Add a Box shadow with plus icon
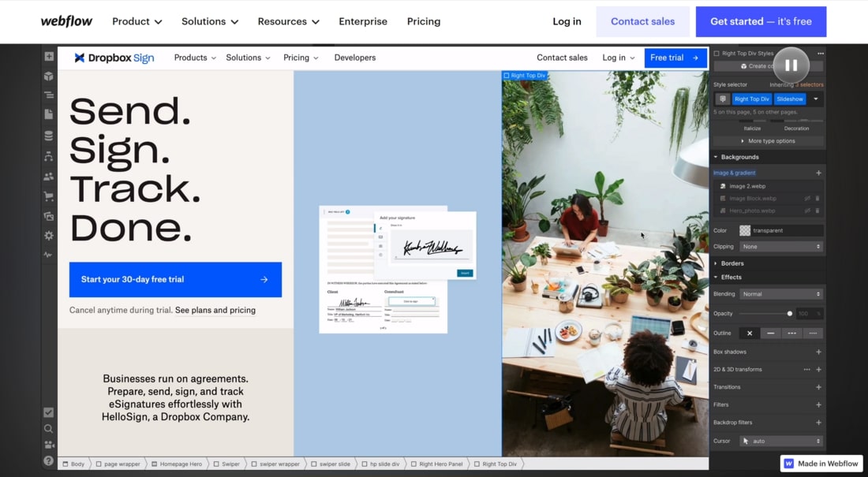 click(818, 352)
